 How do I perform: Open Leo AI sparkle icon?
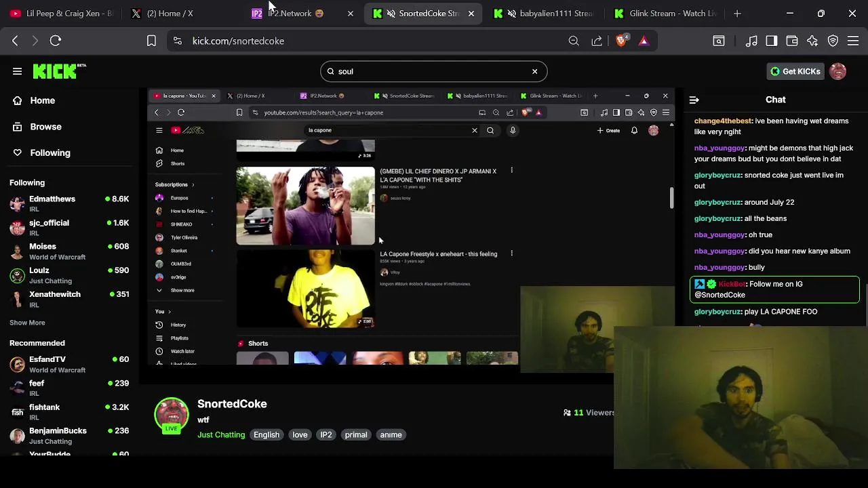pos(812,41)
